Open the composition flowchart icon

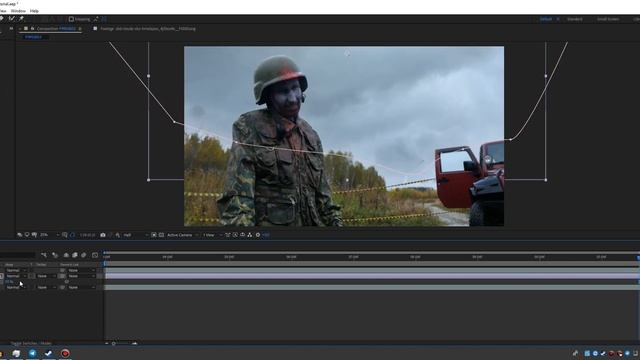[x=250, y=235]
